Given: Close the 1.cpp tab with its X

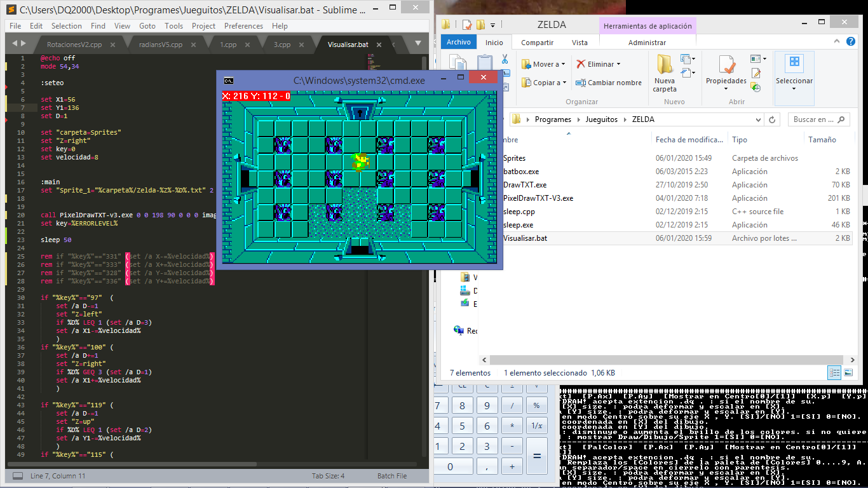Looking at the screenshot, I should pos(248,45).
